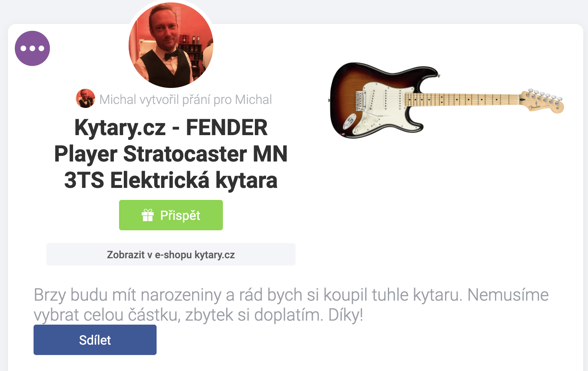Click the description starting 'Brzy budu mít narozeniny'
Image resolution: width=588 pixels, height=371 pixels.
coord(291,305)
